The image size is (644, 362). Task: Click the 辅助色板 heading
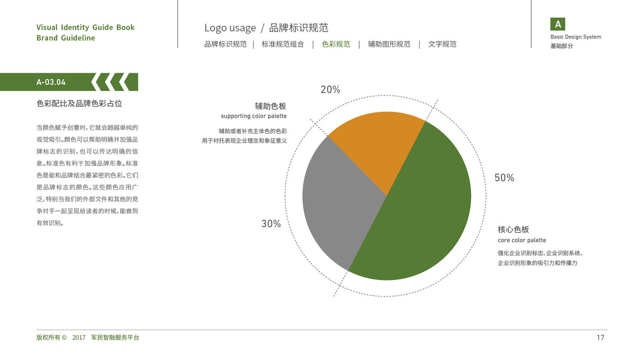(x=271, y=106)
